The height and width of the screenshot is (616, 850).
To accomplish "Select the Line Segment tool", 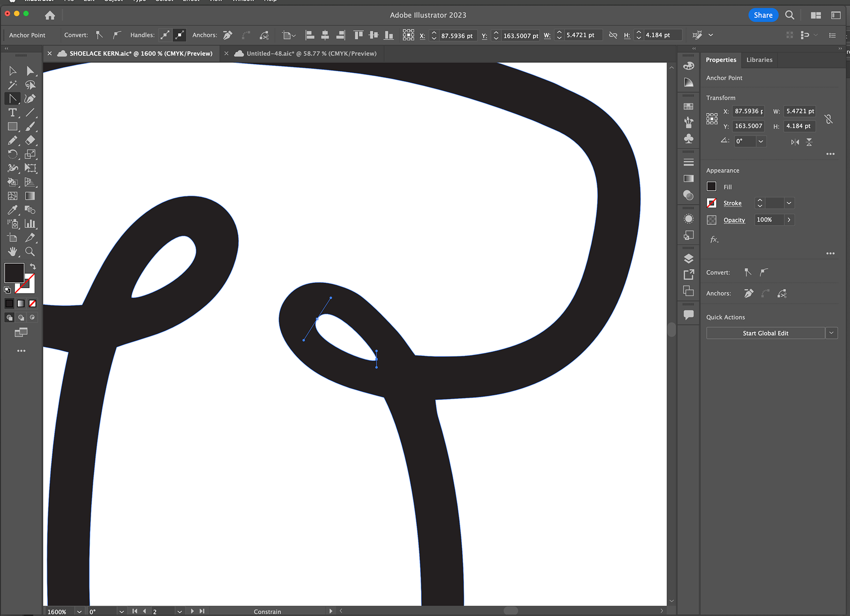I will [30, 112].
